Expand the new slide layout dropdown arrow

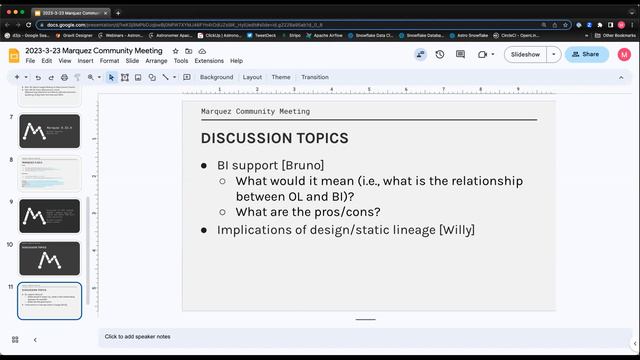pyautogui.click(x=26, y=77)
